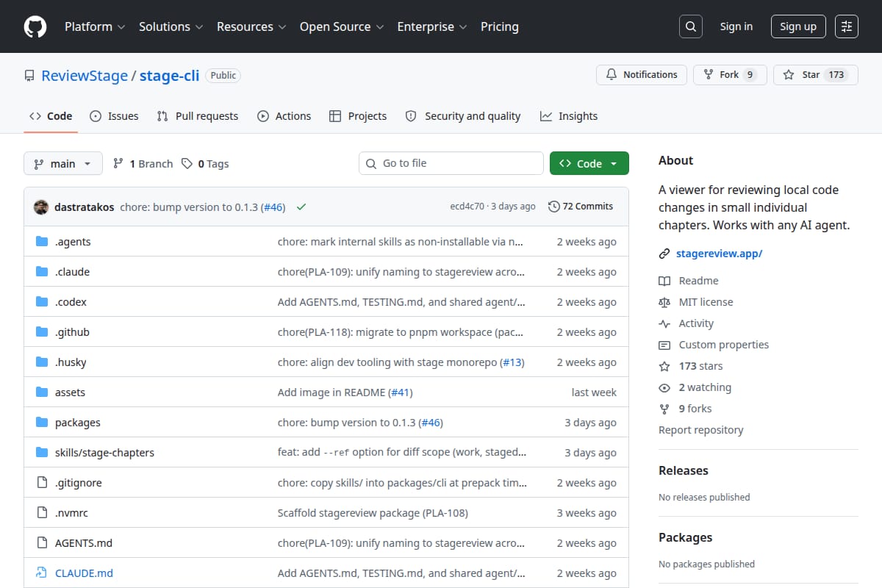Open the green Code dropdown button
882x588 pixels.
[589, 163]
